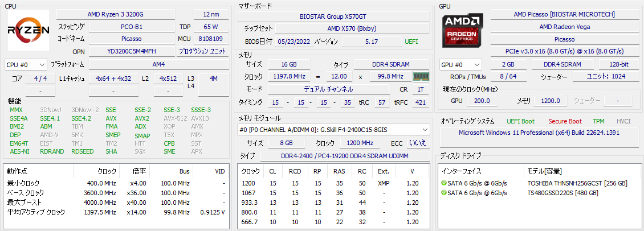Image resolution: width=644 pixels, height=231 pixels.
Task: Click the プロダクション ユニット field
Action: [203, 51]
